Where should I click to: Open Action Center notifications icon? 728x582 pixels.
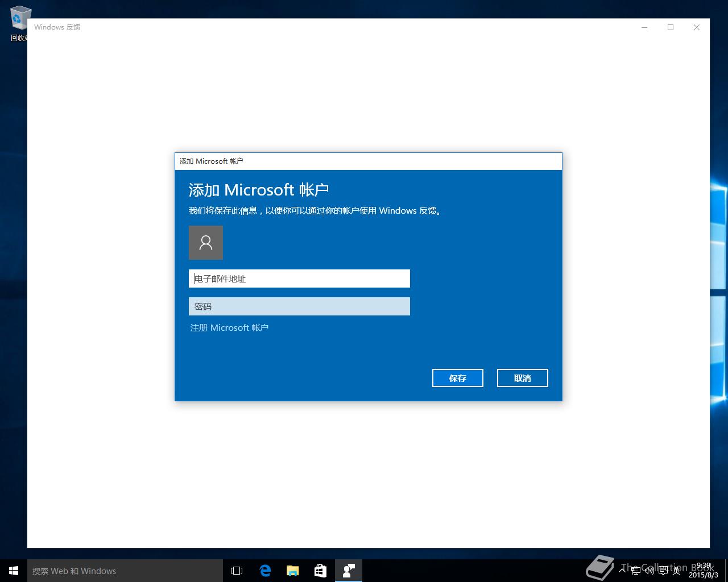(663, 571)
